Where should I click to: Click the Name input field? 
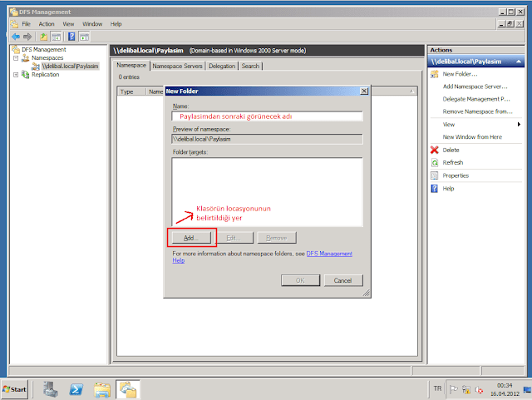[x=266, y=117]
